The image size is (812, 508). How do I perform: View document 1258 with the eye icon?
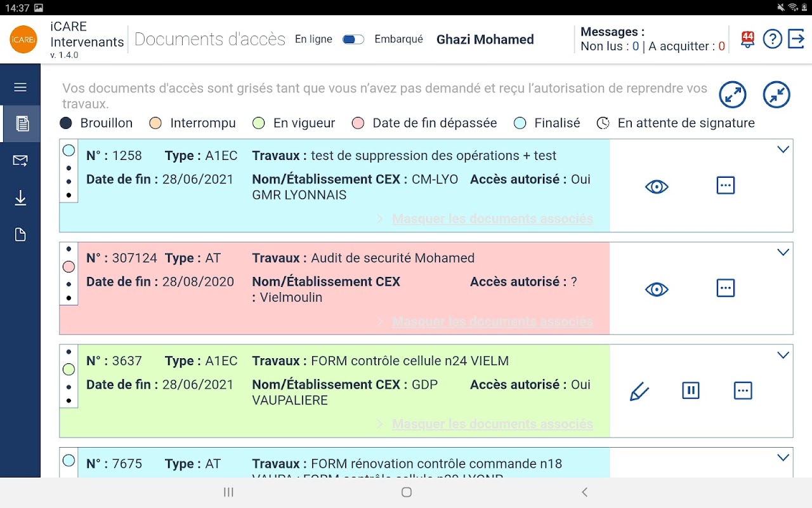click(657, 187)
